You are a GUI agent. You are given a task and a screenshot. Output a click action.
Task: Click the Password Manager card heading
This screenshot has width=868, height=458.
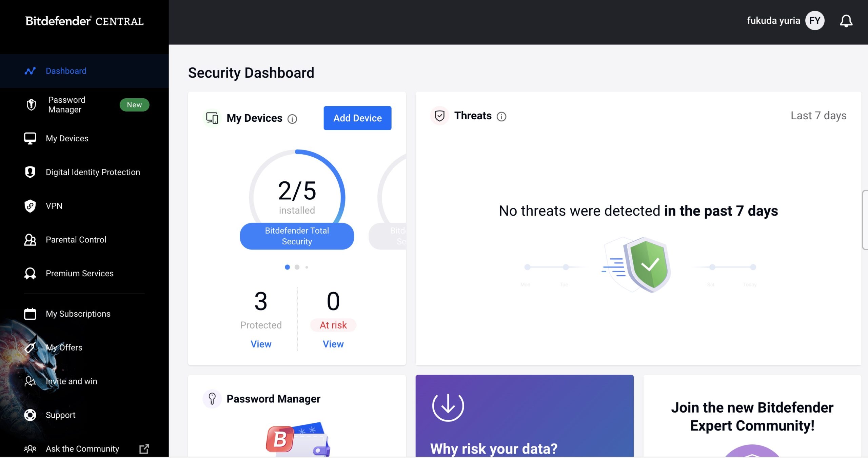coord(273,399)
